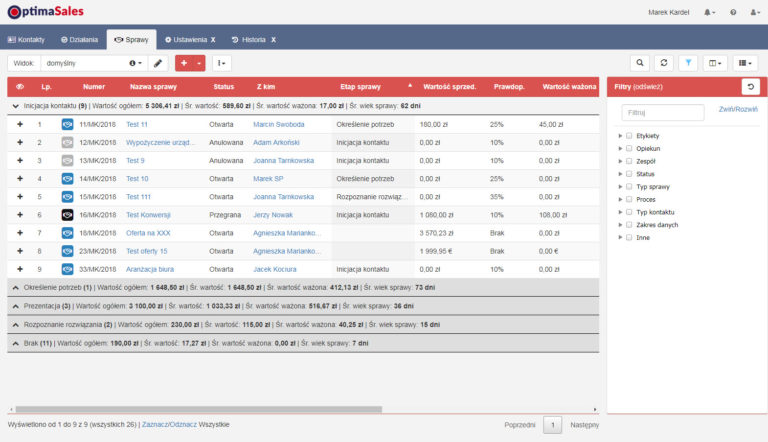Viewport: 768px width, 442px height.
Task: Click the case icon for 33/MK/2018
Action: [x=68, y=269]
